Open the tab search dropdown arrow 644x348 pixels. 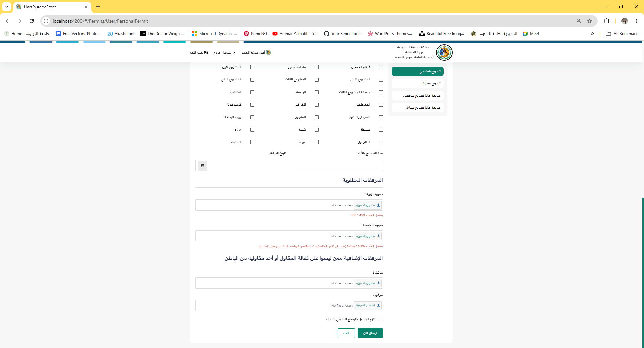click(7, 7)
